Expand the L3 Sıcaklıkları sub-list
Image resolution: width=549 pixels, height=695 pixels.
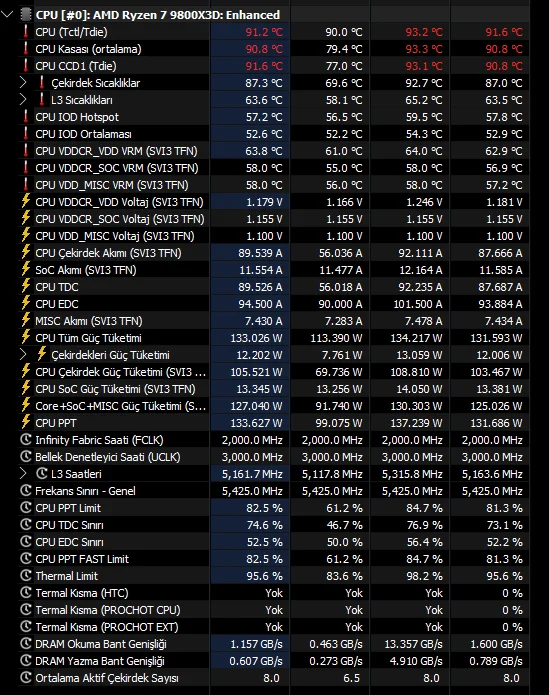(23, 99)
